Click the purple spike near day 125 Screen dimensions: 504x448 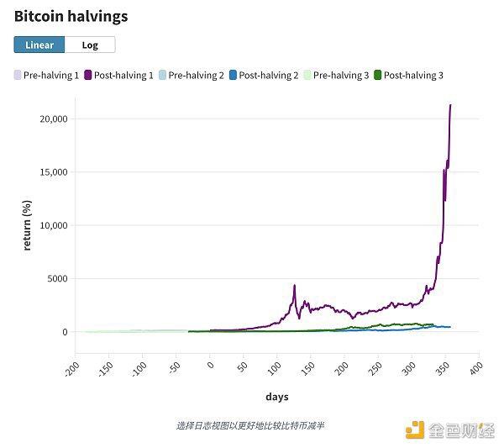(294, 285)
